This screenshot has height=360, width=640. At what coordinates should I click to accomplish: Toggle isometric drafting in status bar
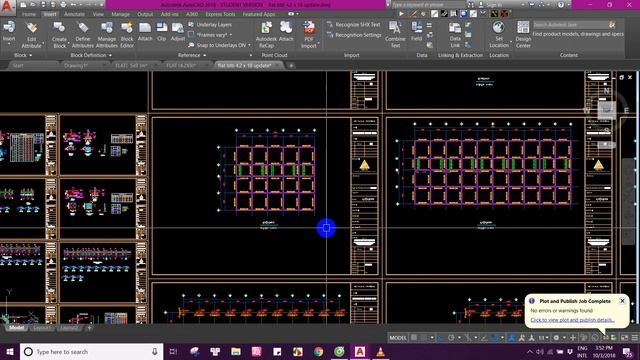point(468,338)
